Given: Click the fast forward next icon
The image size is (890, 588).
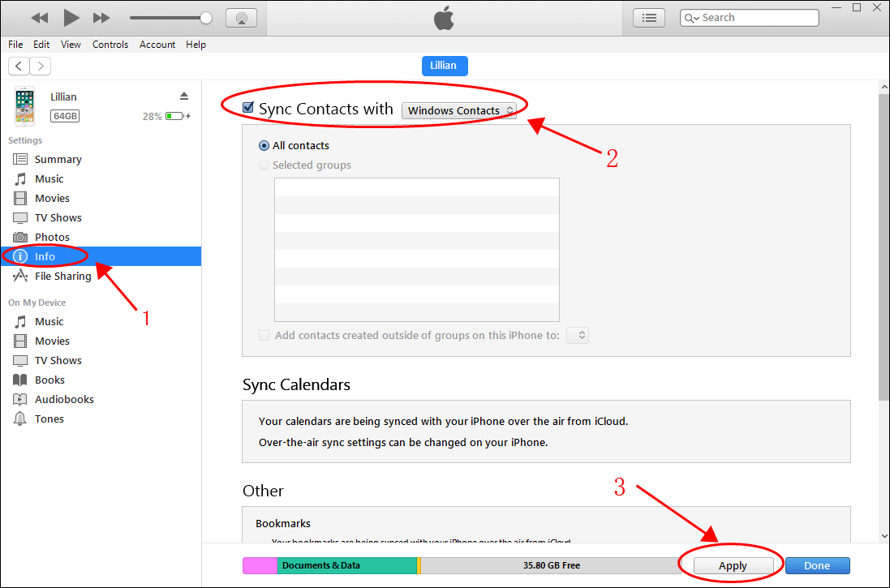Looking at the screenshot, I should click(101, 17).
